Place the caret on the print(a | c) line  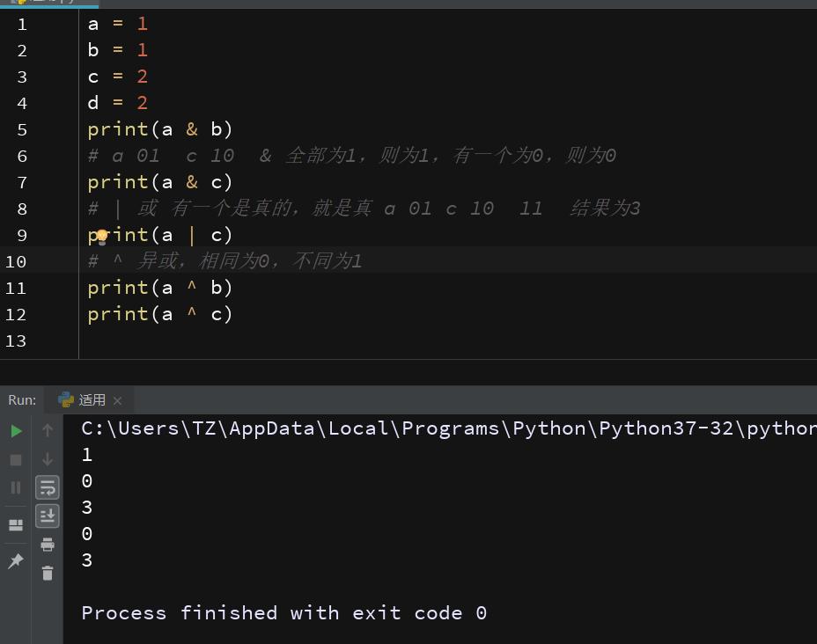[x=176, y=235]
